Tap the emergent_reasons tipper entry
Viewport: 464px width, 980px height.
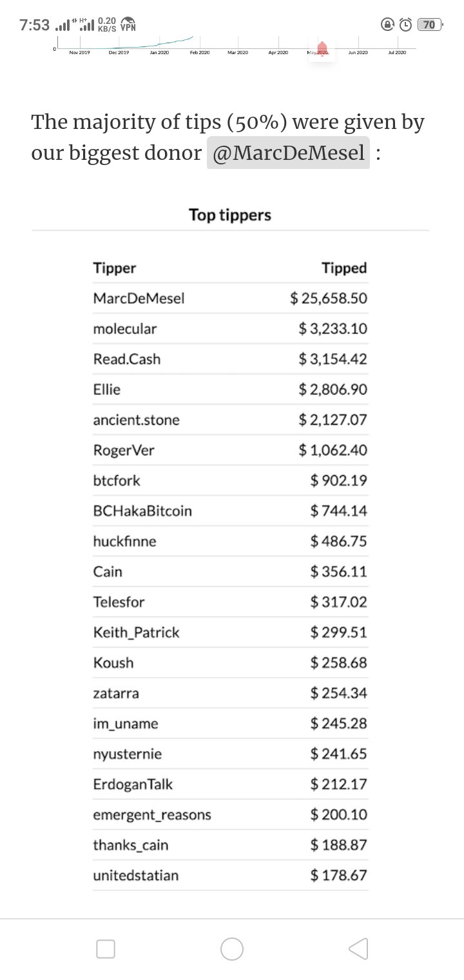152,815
